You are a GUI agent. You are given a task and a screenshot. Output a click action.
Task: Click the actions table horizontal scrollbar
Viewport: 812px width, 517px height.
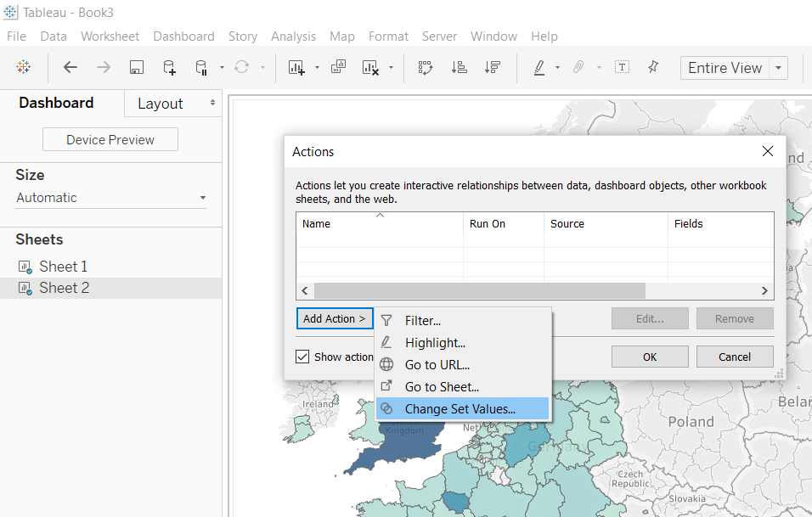(x=479, y=291)
